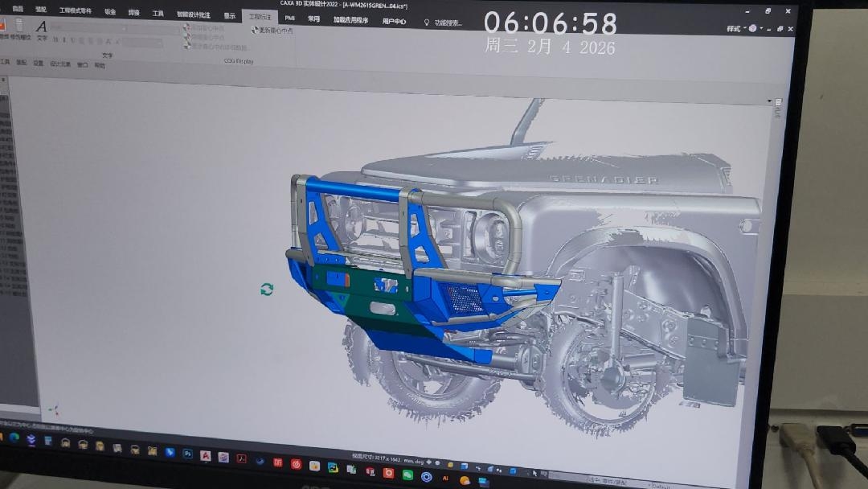The width and height of the screenshot is (868, 489).
Task: Open the 加载应用程序 tab
Action: coord(350,19)
